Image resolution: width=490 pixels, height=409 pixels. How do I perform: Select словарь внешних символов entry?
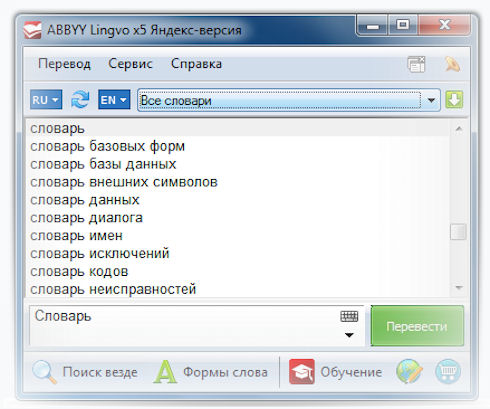[x=238, y=182]
